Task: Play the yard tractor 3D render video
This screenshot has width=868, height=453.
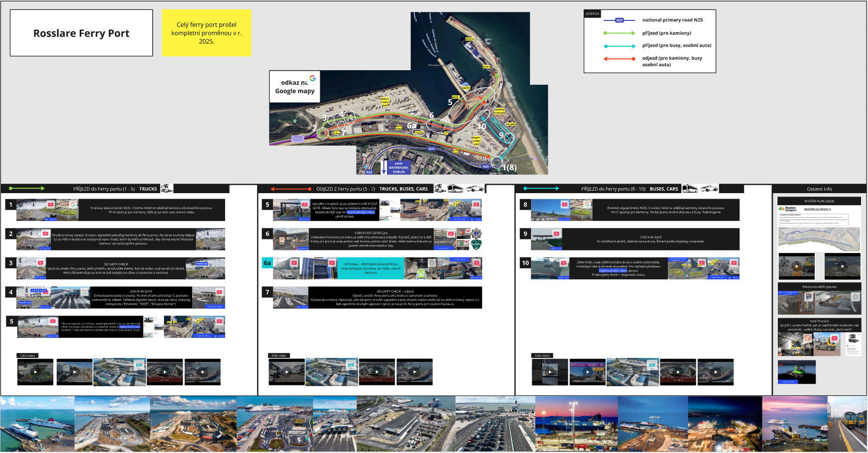Action: [x=797, y=371]
